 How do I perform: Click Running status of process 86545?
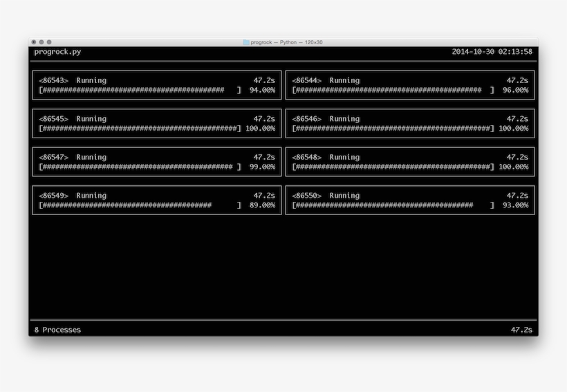[x=91, y=119]
